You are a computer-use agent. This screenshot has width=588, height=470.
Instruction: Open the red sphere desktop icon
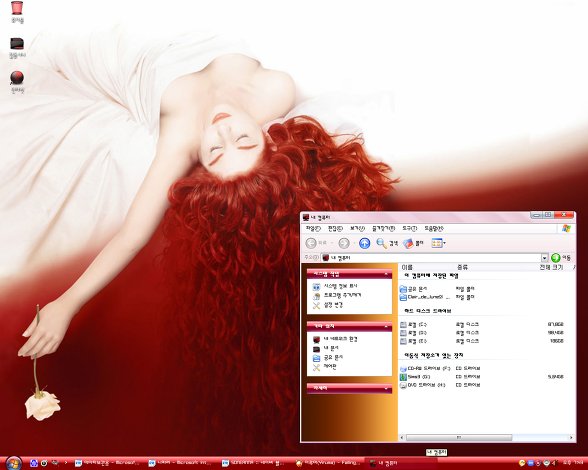point(17,82)
